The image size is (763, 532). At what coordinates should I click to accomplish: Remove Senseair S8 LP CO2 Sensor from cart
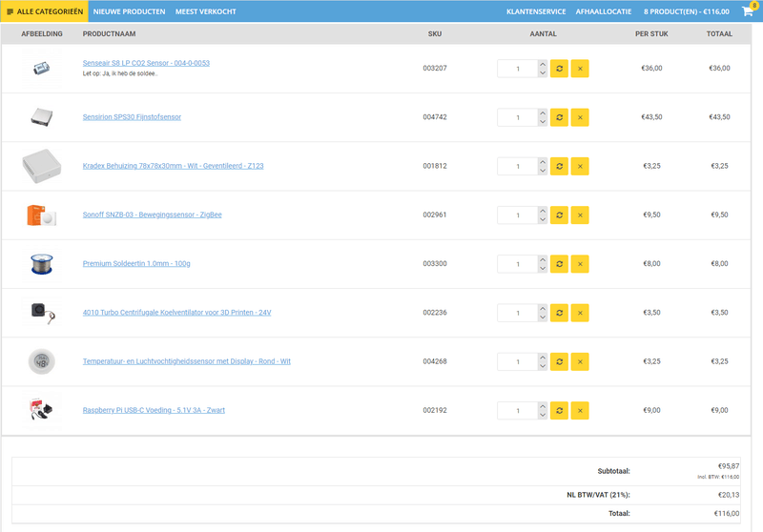(x=580, y=69)
